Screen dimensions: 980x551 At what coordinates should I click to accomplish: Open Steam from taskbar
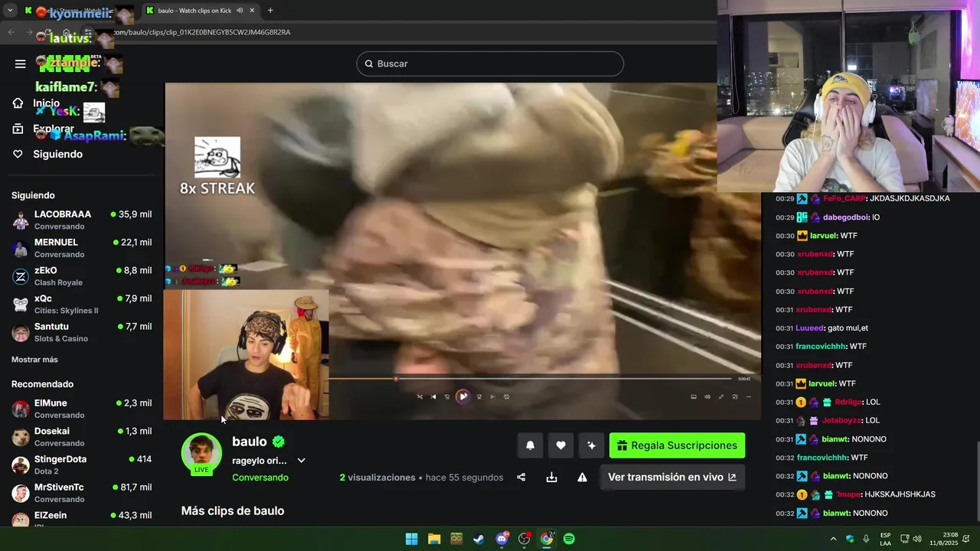[479, 539]
